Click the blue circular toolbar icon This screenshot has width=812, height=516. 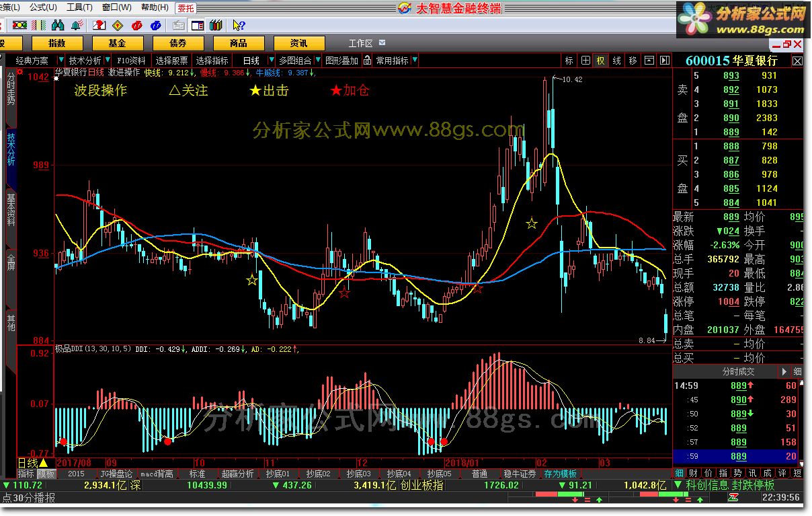tap(156, 25)
